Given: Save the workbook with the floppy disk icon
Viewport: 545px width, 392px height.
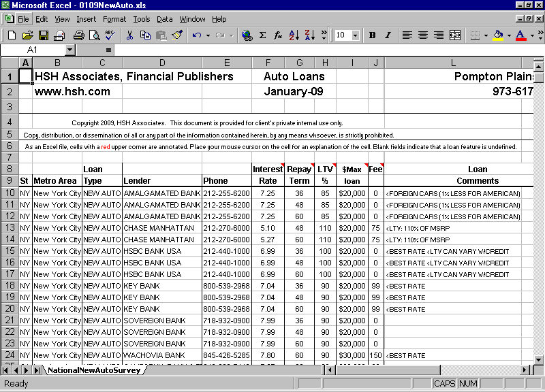Looking at the screenshot, I should (44, 35).
